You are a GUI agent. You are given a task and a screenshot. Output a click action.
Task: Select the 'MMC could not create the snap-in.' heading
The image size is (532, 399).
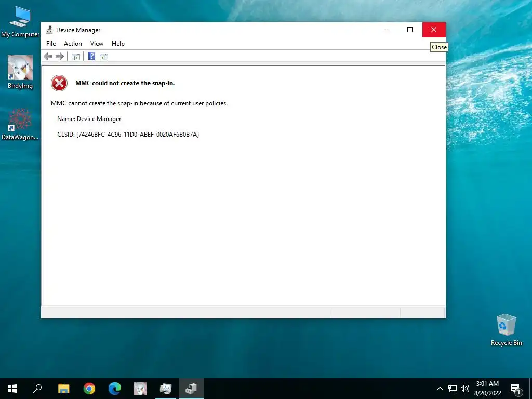pos(125,83)
